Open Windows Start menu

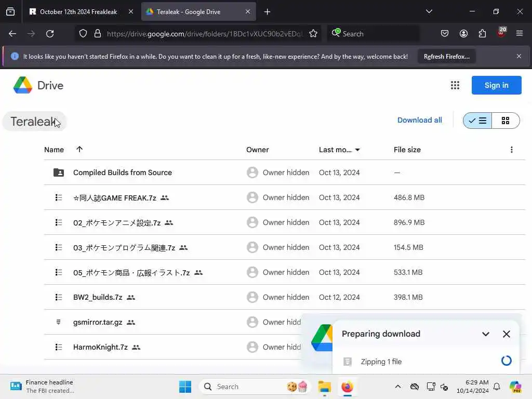coord(185,387)
